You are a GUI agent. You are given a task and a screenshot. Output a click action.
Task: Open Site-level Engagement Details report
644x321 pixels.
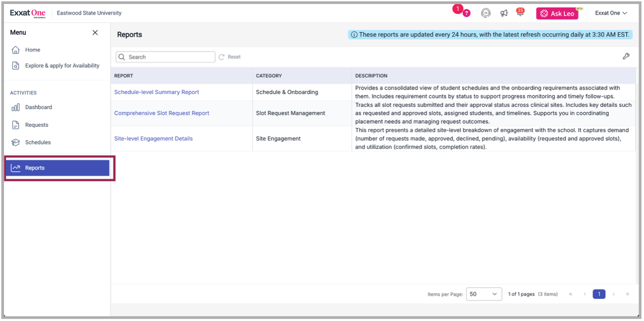tap(153, 138)
